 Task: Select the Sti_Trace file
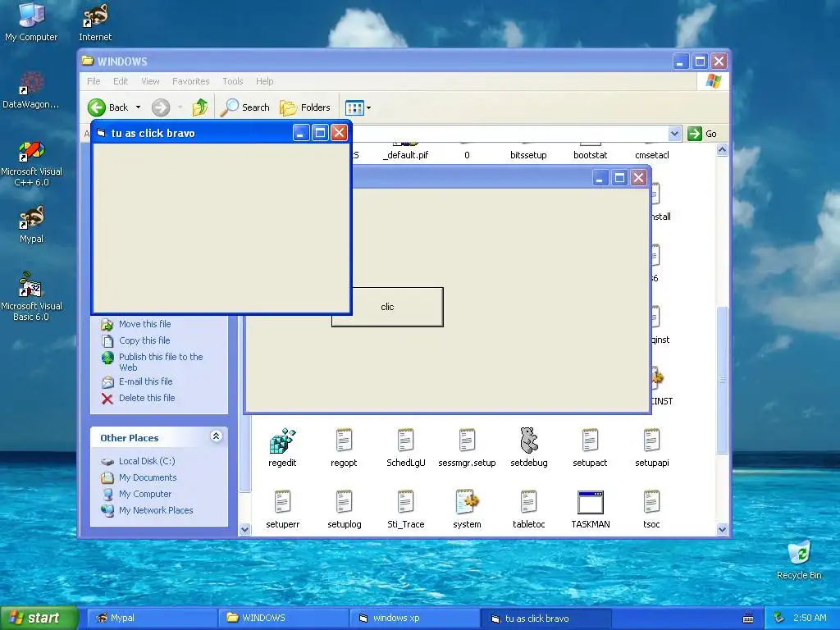click(405, 509)
